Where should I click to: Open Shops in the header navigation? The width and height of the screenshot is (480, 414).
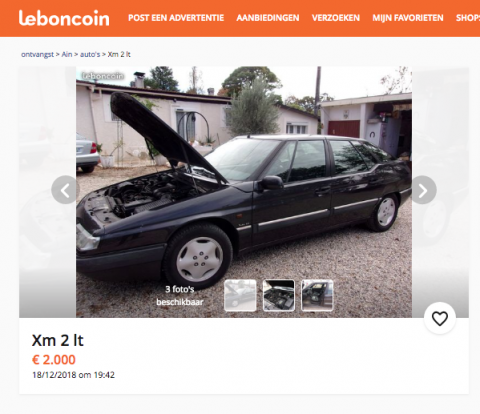(468, 18)
